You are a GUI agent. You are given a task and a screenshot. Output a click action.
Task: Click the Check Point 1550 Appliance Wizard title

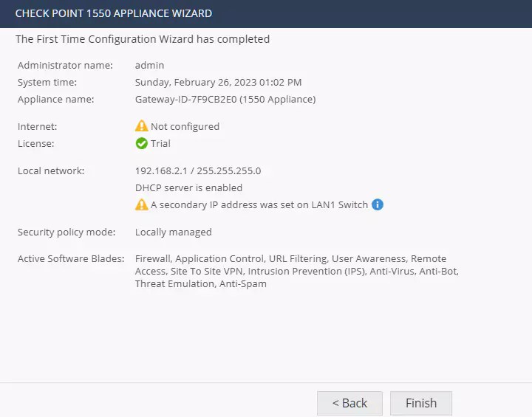tap(114, 13)
